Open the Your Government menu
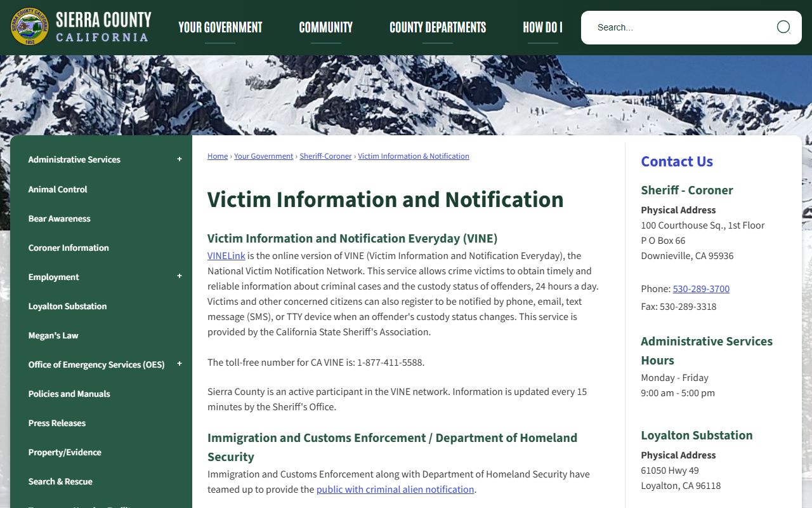Viewport: 812px width, 508px height. pos(220,27)
